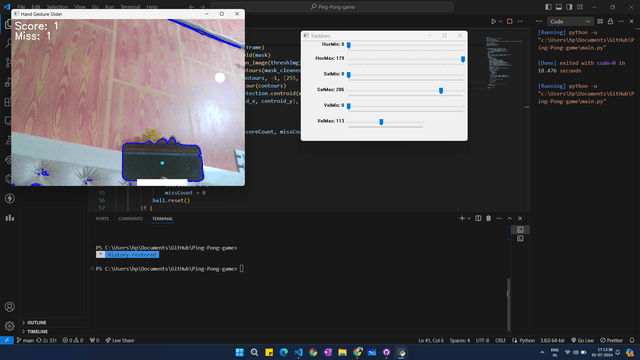
Task: Toggle output scroll lock icon
Action: (611, 21)
